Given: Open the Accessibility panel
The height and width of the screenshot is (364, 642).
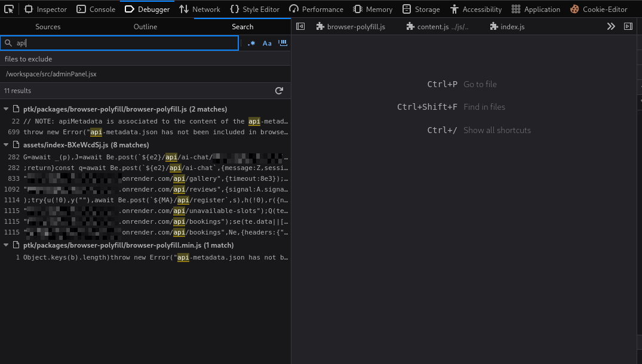Looking at the screenshot, I should coord(475,9).
